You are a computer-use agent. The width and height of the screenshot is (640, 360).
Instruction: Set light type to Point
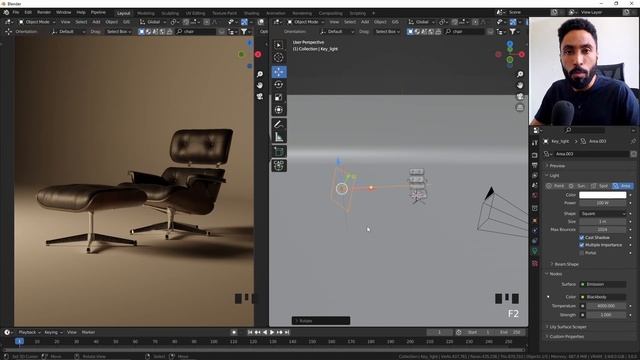pos(555,186)
